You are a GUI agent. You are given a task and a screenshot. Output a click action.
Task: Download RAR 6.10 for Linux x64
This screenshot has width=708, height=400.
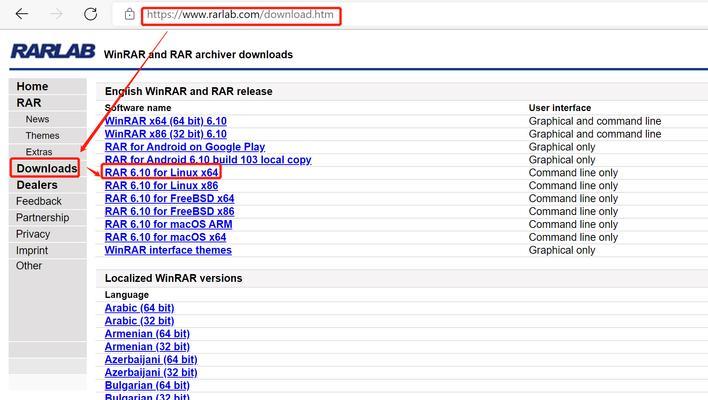(162, 172)
